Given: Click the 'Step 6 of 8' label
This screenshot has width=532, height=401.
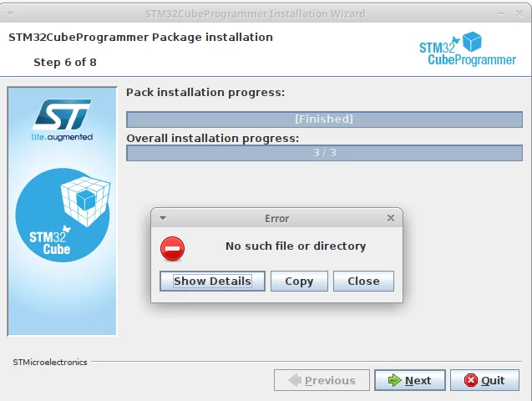Looking at the screenshot, I should [x=65, y=62].
